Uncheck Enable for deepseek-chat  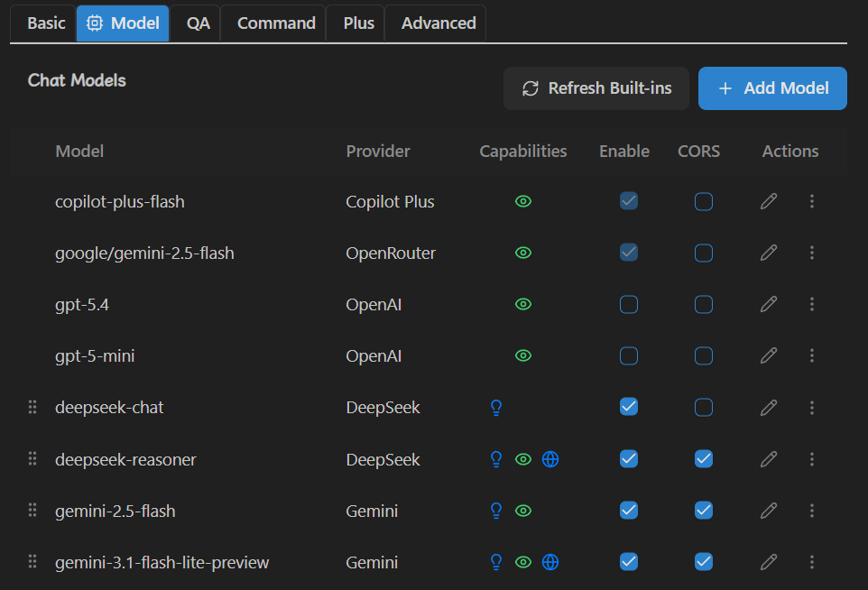click(628, 407)
